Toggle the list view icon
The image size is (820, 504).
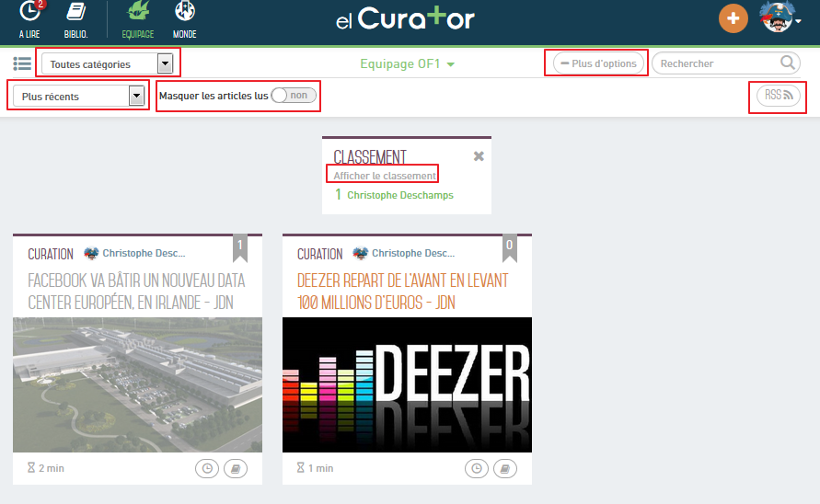(x=22, y=63)
